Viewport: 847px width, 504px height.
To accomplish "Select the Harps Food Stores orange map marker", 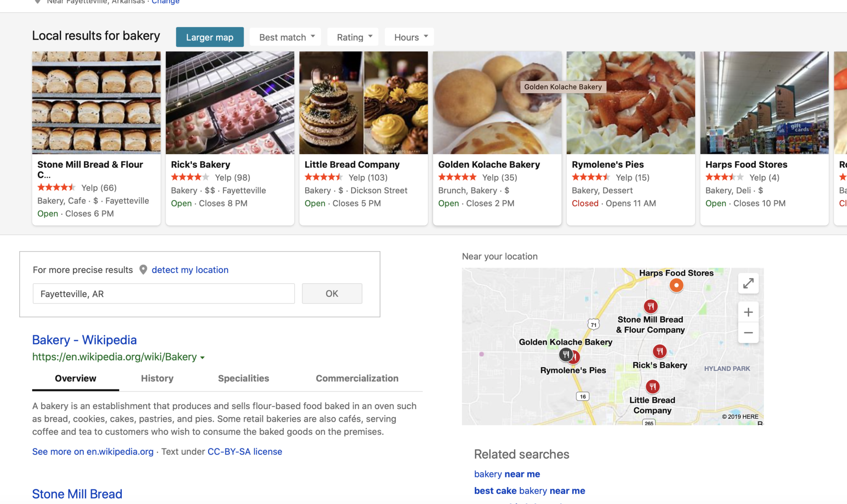I will (676, 285).
